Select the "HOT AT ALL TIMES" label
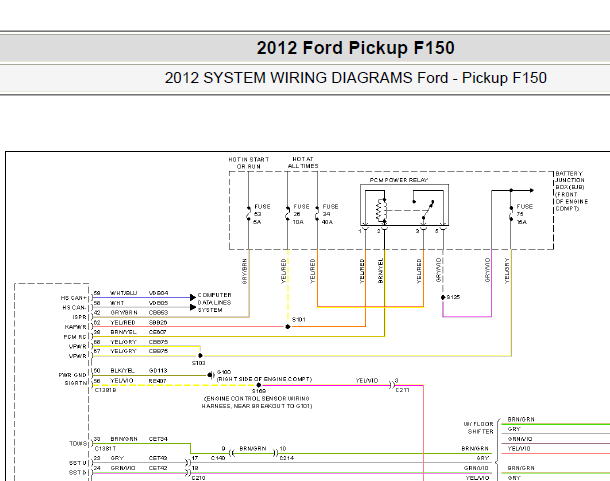 (303, 162)
